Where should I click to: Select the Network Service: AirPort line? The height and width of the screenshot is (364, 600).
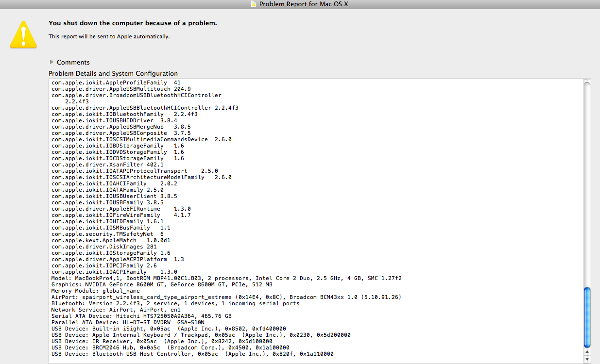pyautogui.click(x=116, y=310)
